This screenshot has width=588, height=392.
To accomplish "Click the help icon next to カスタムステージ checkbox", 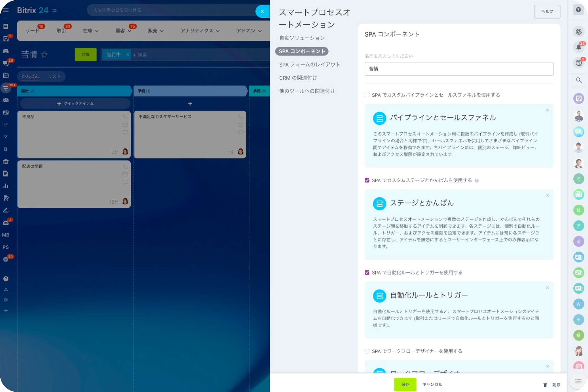I will pos(477,181).
